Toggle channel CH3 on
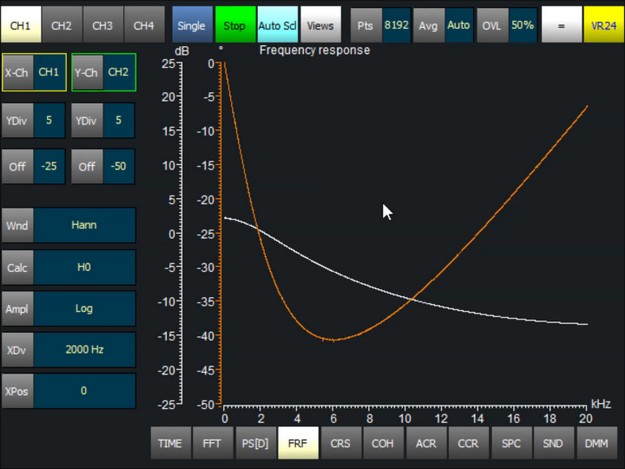This screenshot has width=625, height=469. click(x=103, y=24)
